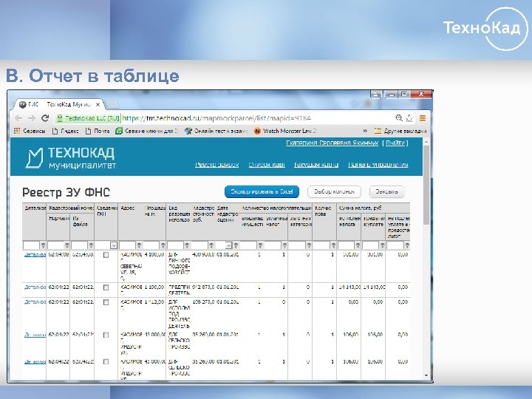Click the ТехноКад Муниципалитет logo

(71, 158)
